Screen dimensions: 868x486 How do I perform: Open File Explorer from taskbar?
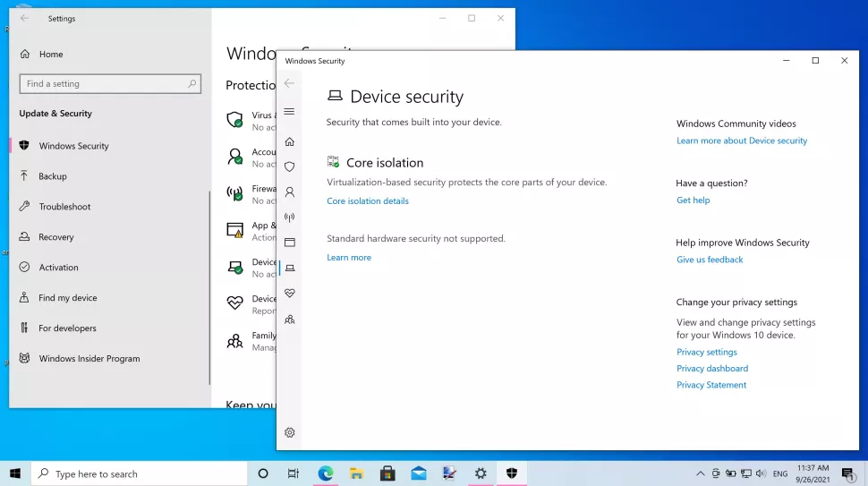pyautogui.click(x=356, y=473)
